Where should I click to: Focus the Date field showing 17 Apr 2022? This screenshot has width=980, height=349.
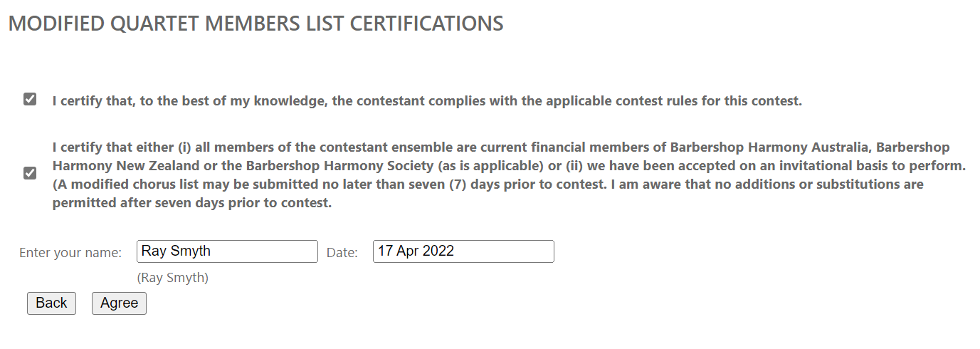tap(463, 251)
